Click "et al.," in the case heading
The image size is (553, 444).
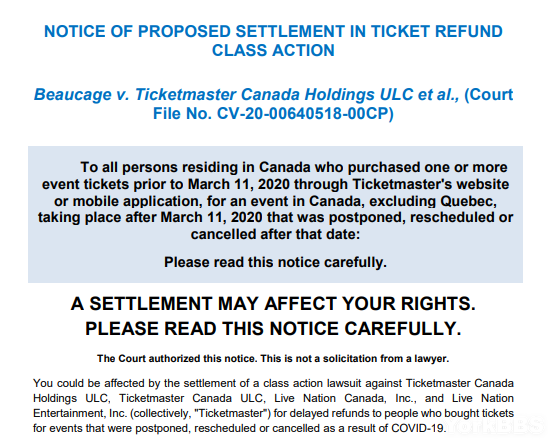439,95
